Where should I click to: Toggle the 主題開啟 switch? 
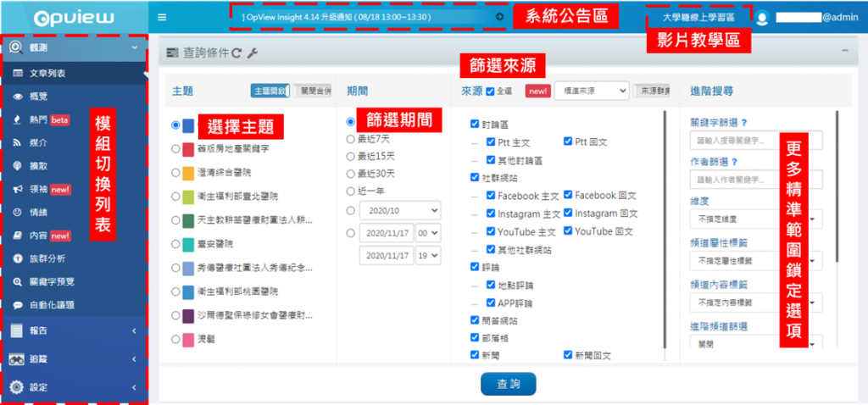[270, 92]
